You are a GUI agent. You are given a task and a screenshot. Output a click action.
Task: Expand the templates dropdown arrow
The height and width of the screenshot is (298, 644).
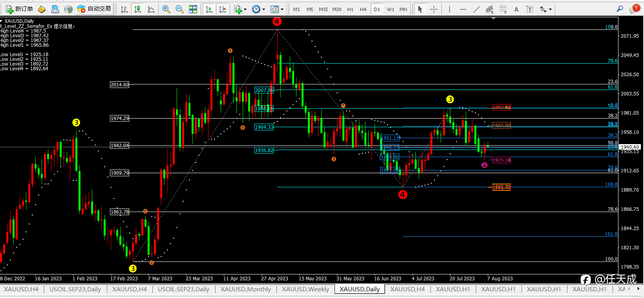(x=282, y=9)
